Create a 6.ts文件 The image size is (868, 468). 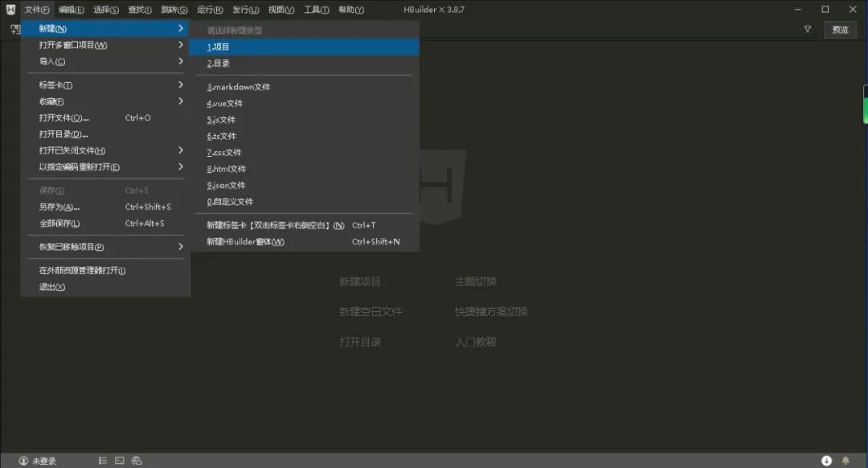tap(304, 136)
